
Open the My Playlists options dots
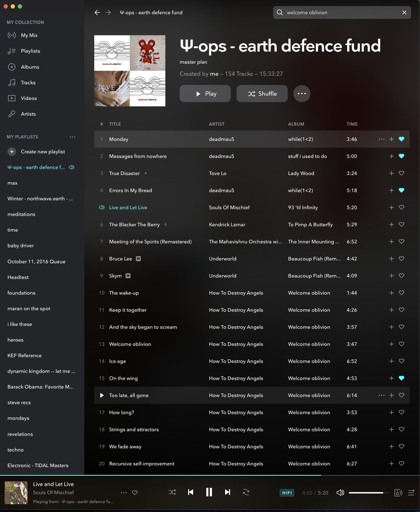tap(72, 137)
